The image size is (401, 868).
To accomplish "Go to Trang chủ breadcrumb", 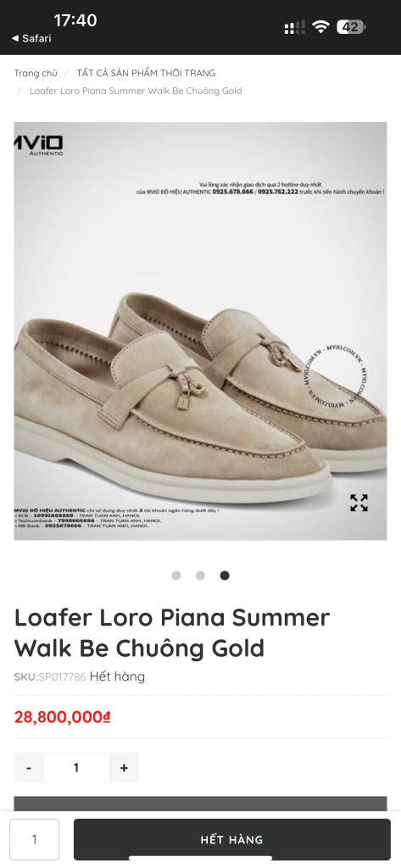I will pos(36,73).
